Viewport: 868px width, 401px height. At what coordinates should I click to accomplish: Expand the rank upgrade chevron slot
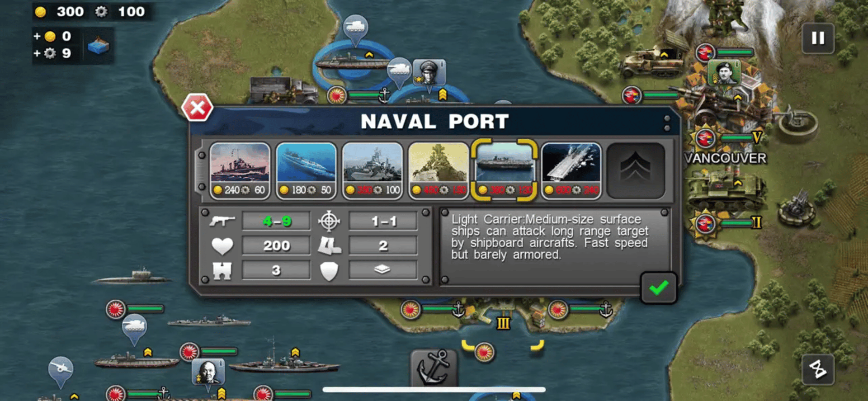(x=635, y=170)
